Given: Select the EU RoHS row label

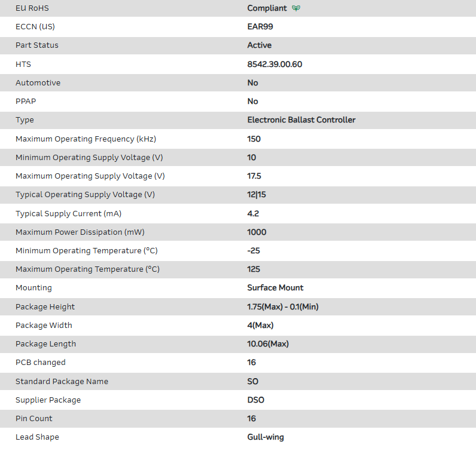Looking at the screenshot, I should click(x=32, y=8).
